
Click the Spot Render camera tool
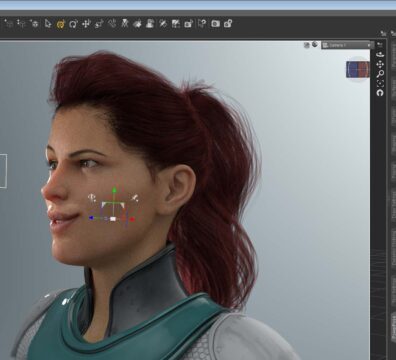(x=215, y=24)
